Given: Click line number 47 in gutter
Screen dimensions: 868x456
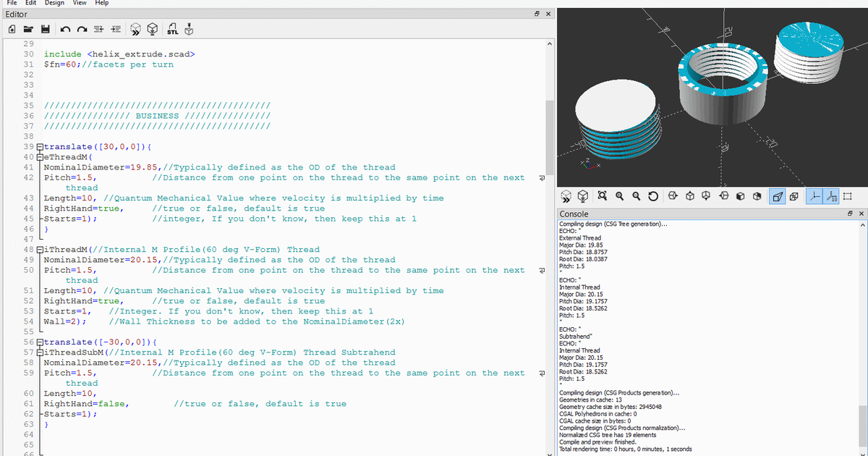Looking at the screenshot, I should point(29,239).
